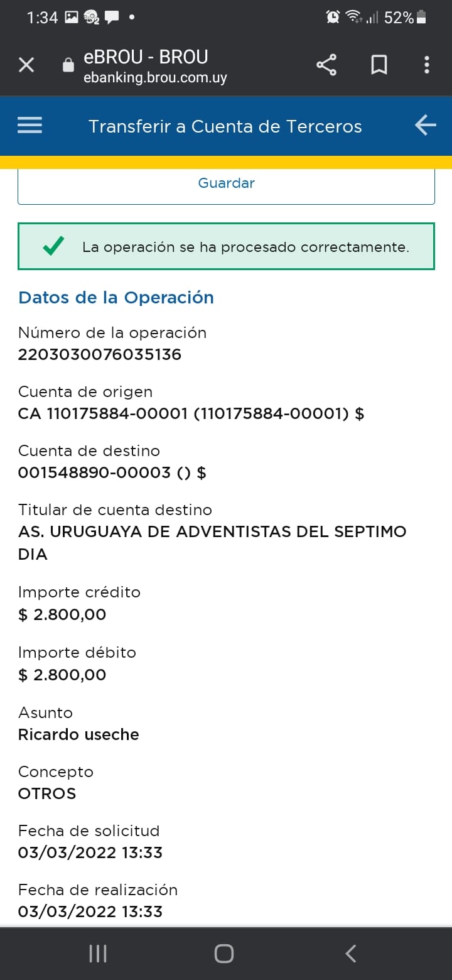This screenshot has height=980, width=452.
Task: Tap the Transferir a Cuenta de Terceros title
Action: [225, 126]
